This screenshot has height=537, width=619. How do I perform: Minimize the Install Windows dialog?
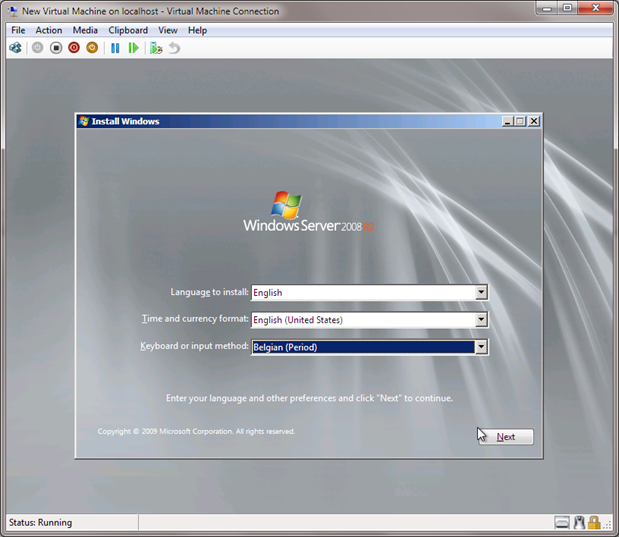tap(508, 121)
